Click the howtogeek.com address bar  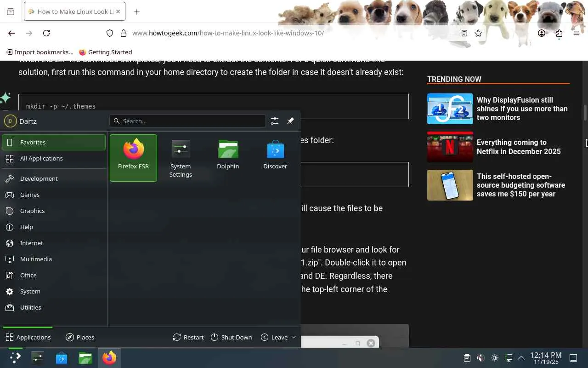[294, 33]
